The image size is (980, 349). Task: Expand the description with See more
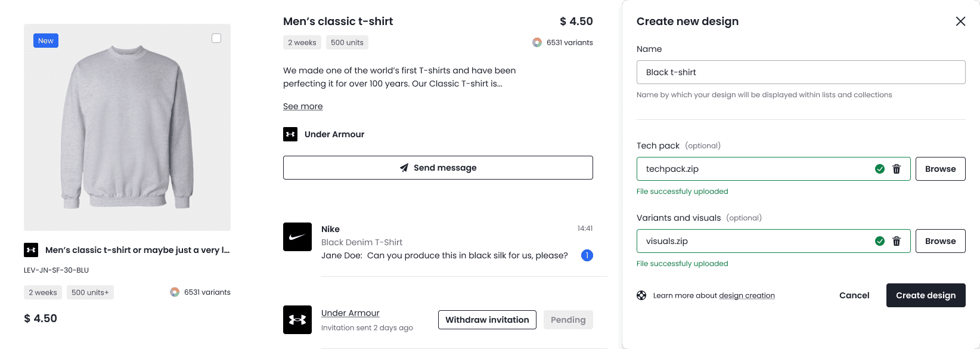pyautogui.click(x=303, y=106)
